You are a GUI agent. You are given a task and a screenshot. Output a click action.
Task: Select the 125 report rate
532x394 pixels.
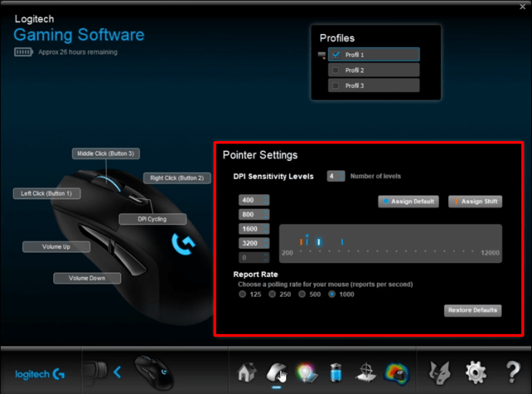point(242,294)
